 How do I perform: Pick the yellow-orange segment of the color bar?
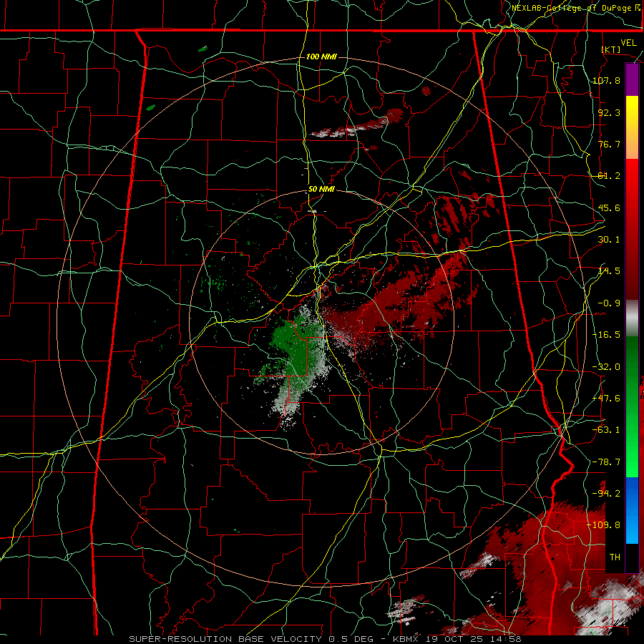[632, 127]
